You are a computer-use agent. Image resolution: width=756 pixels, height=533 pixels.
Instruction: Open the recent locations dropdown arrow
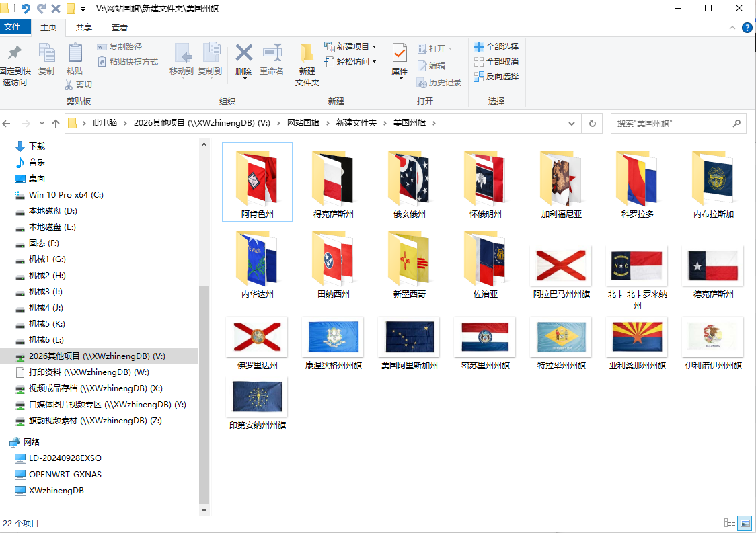(x=42, y=124)
